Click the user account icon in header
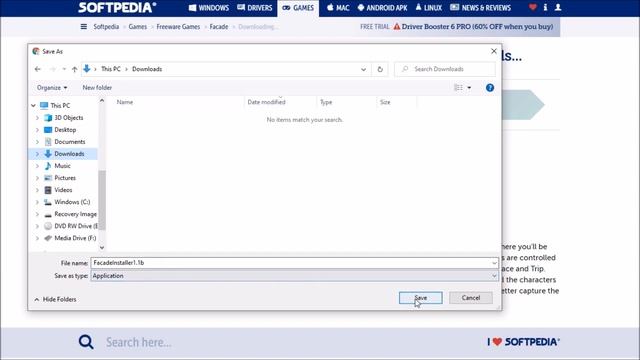The width and height of the screenshot is (640, 360). tap(558, 7)
